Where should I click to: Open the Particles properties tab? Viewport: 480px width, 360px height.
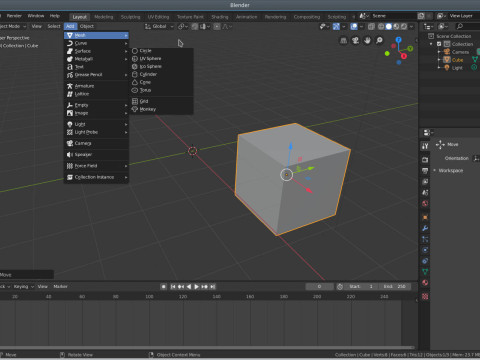coord(425,239)
